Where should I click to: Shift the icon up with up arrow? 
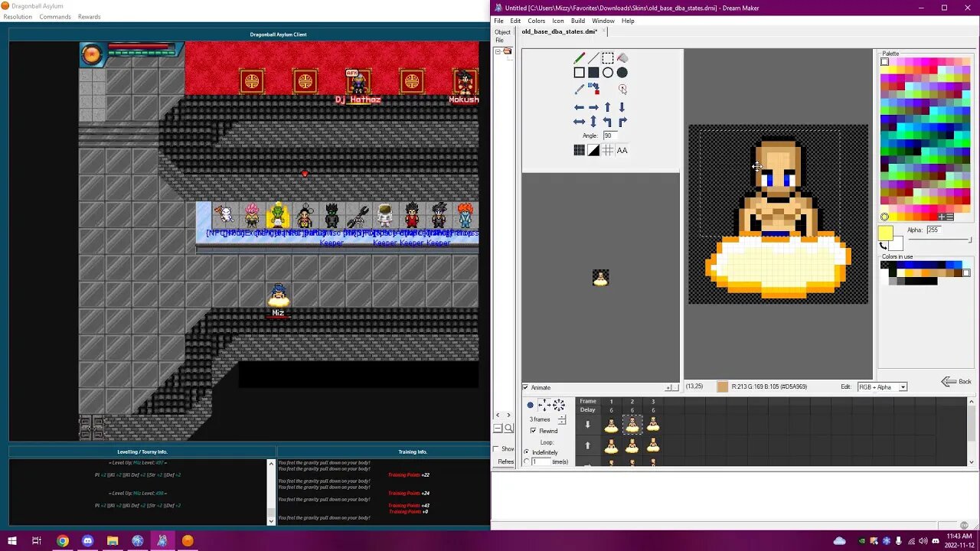608,107
